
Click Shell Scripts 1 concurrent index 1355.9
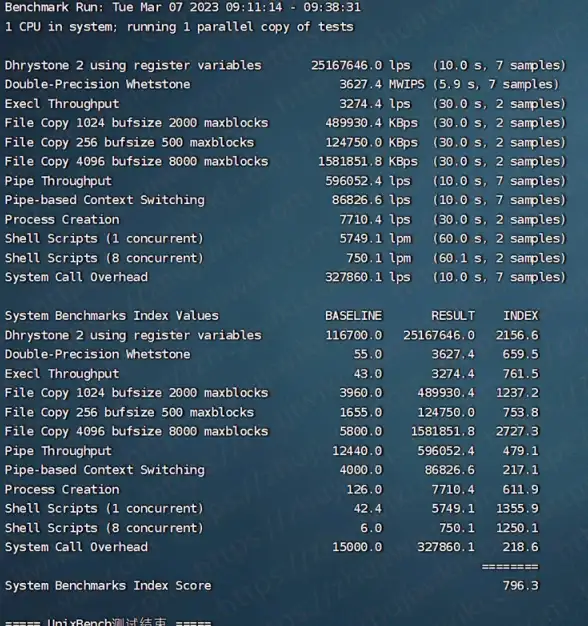[517, 509]
